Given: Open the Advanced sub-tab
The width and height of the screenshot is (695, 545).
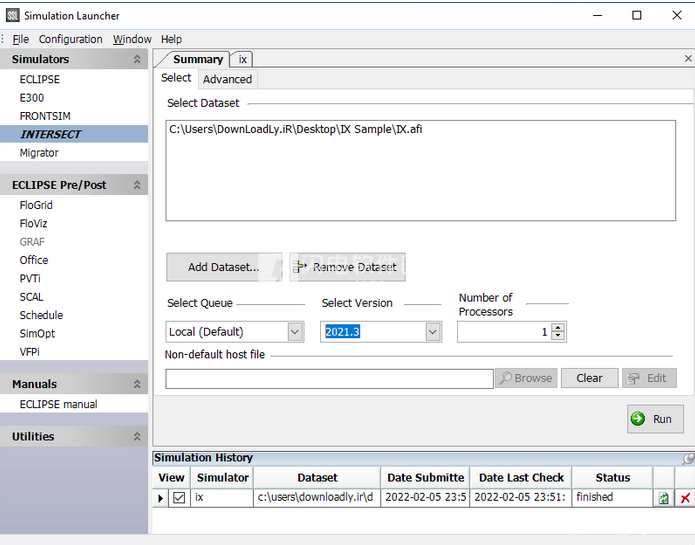Looking at the screenshot, I should 227,79.
